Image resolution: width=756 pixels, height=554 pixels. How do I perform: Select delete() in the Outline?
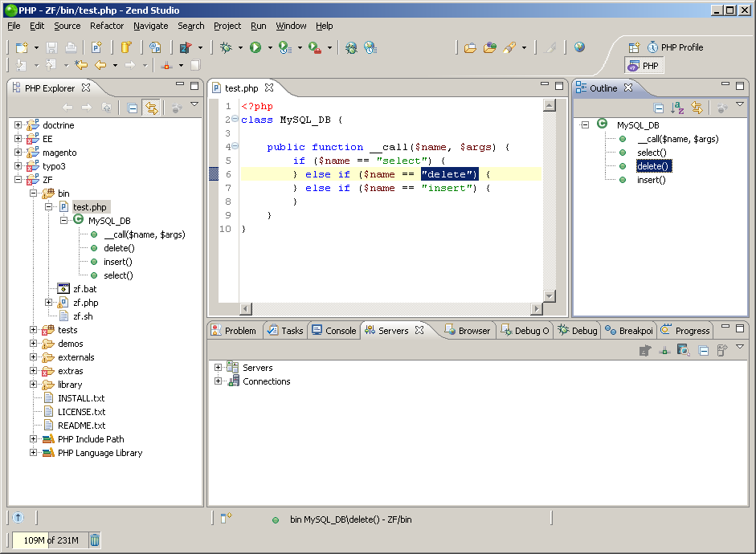tap(653, 166)
